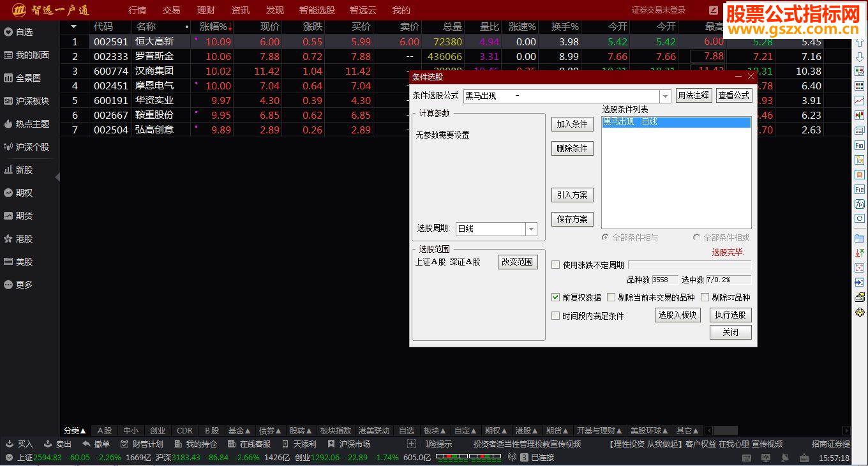This screenshot has height=466, width=868.
Task: Click the 执行选股 button
Action: pyautogui.click(x=731, y=315)
